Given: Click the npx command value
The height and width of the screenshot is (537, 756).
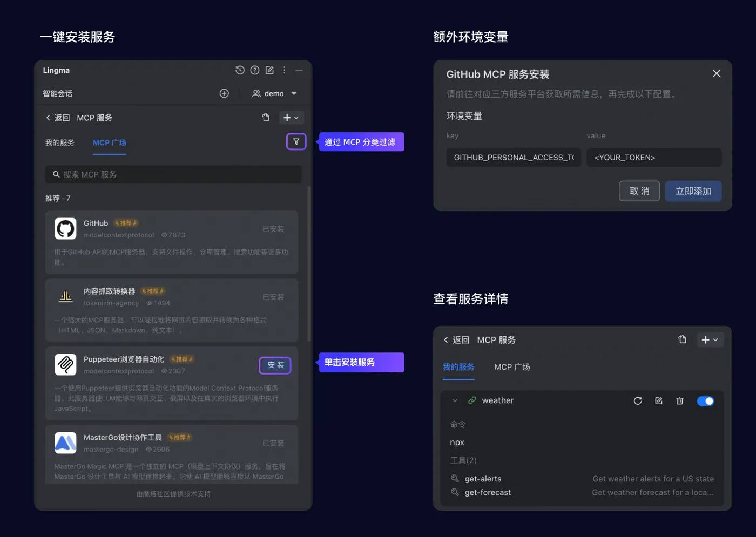Looking at the screenshot, I should [457, 443].
